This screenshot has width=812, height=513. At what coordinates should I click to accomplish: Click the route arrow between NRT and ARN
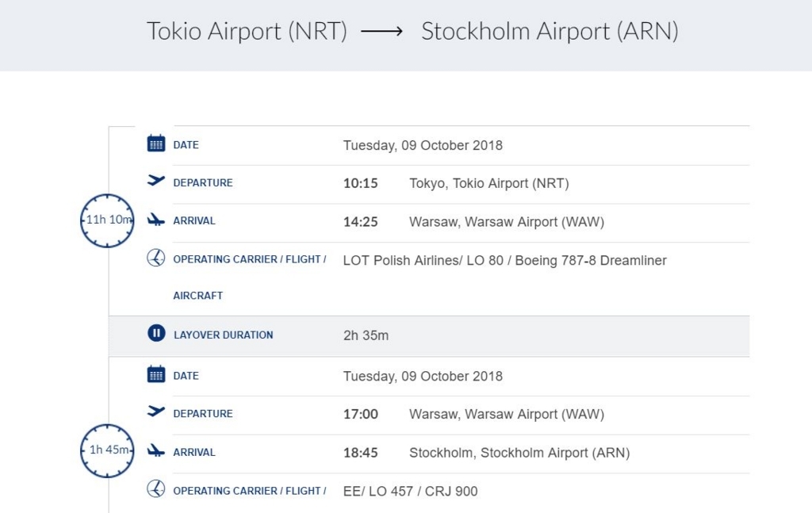point(382,32)
